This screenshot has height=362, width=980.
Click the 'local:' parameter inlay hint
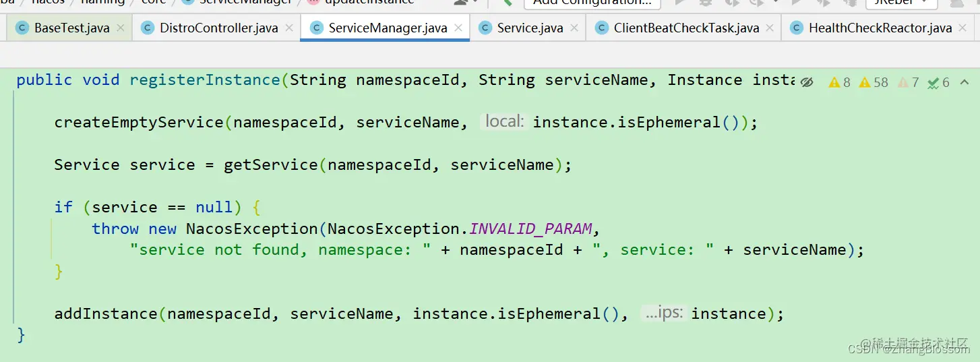click(504, 122)
